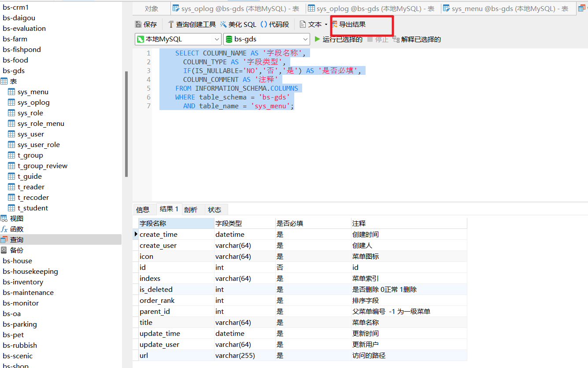The width and height of the screenshot is (588, 368).
Task: Select the bs-crm1 database in the tree
Action: 16,7
